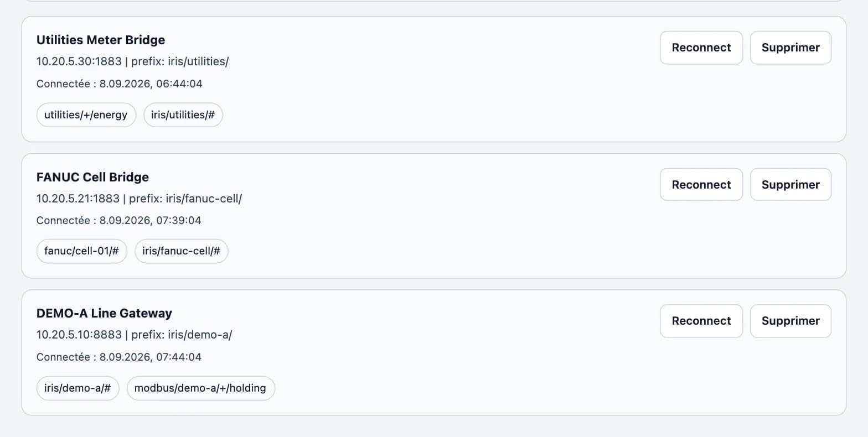868x437 pixels.
Task: Reconnect the Utilities Meter Bridge
Action: click(701, 48)
